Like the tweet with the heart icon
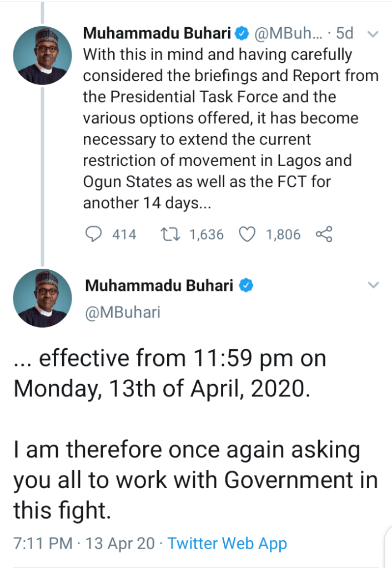This screenshot has height=568, width=392. coord(246,235)
